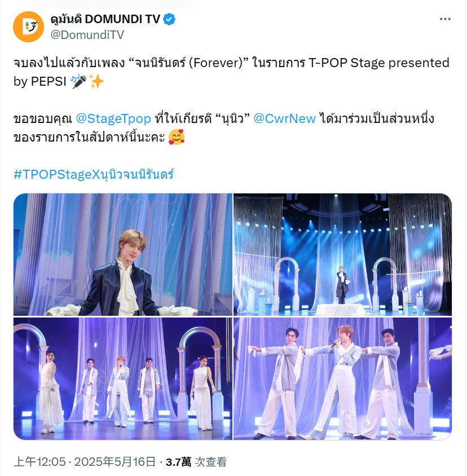
Task: Click the 2025年5月16日 post date
Action: [x=115, y=462]
